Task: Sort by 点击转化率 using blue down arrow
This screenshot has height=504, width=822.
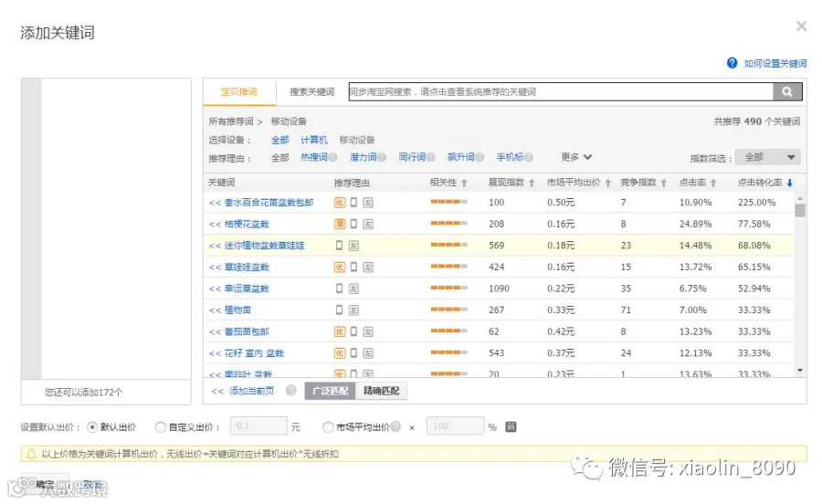Action: [x=789, y=183]
